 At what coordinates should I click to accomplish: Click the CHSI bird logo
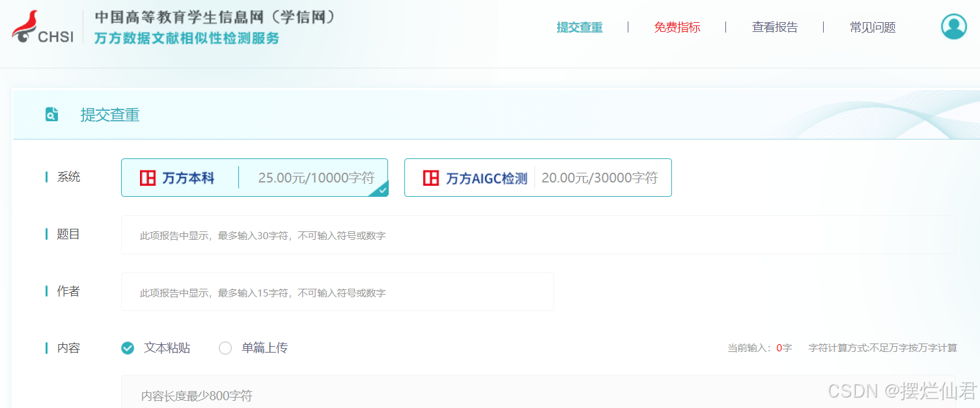[42, 27]
